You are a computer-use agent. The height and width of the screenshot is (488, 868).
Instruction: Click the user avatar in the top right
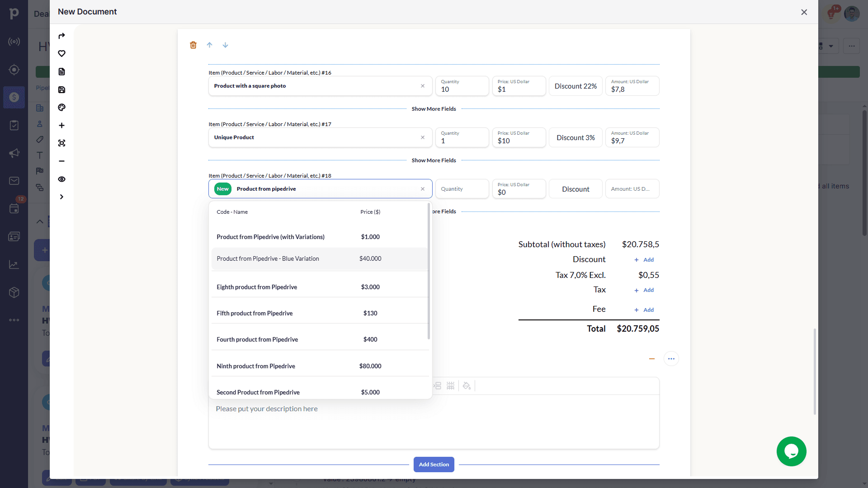(x=852, y=14)
